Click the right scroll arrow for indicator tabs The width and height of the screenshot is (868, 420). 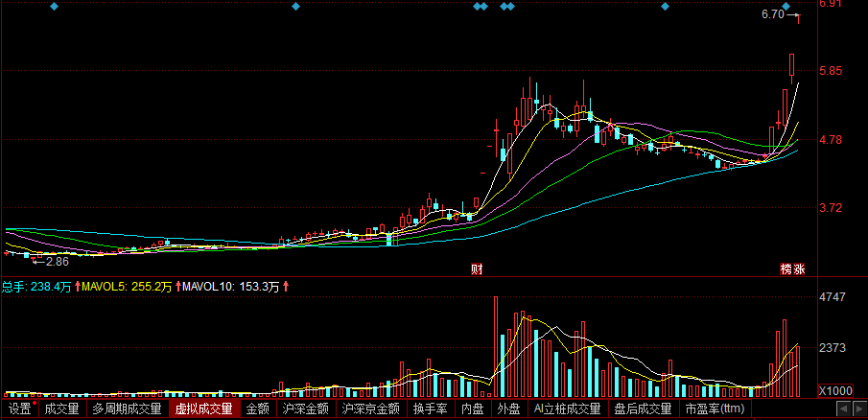858,409
